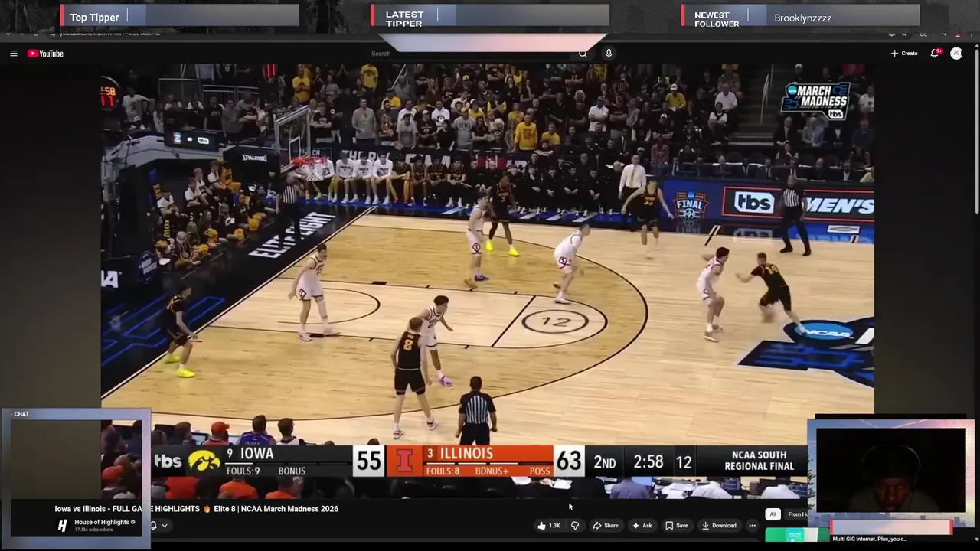
Task: Expand subscription notification dropdown chevron
Action: [x=164, y=526]
